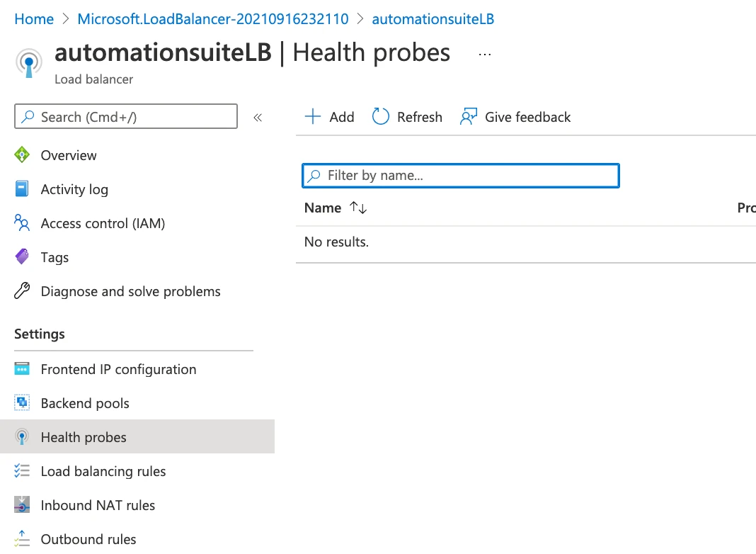The image size is (756, 554).
Task: Click the magnifier in the Filter by name box
Action: pos(314,175)
